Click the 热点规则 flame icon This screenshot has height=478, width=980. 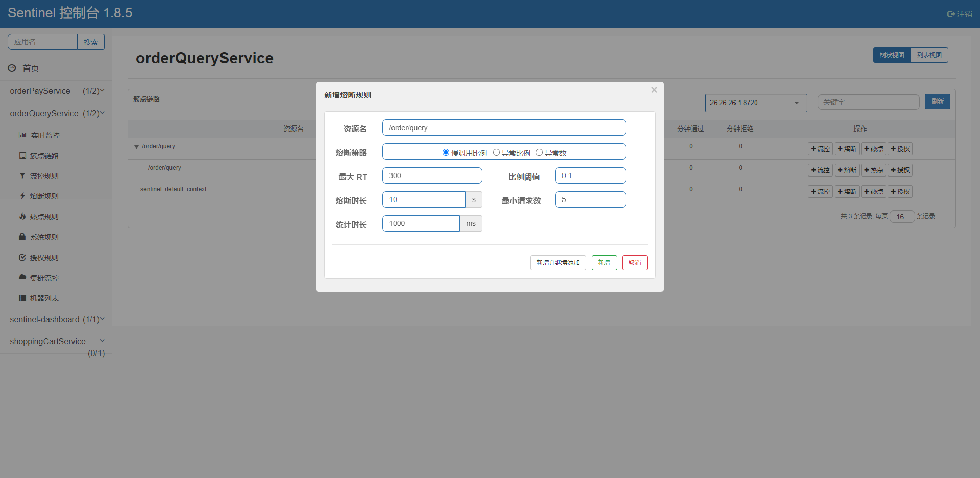pos(22,216)
